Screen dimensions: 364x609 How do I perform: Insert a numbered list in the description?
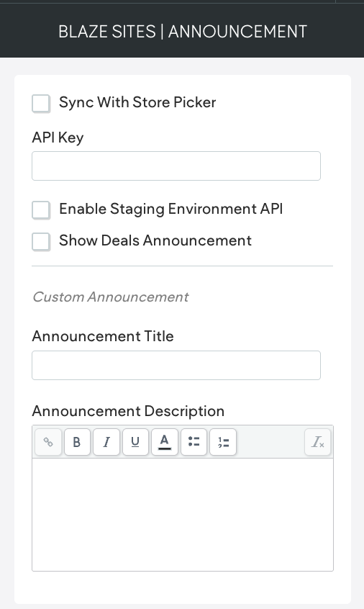click(x=223, y=442)
